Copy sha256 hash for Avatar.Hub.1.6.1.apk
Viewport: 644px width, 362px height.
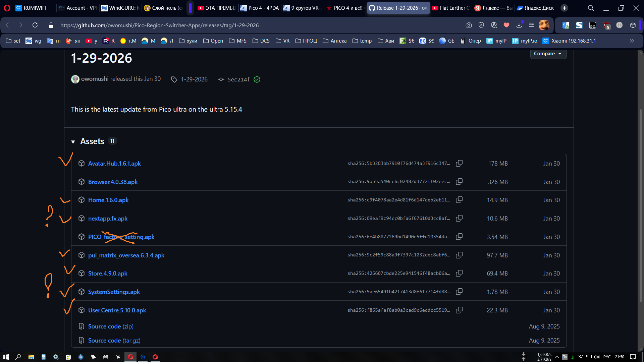[459, 163]
